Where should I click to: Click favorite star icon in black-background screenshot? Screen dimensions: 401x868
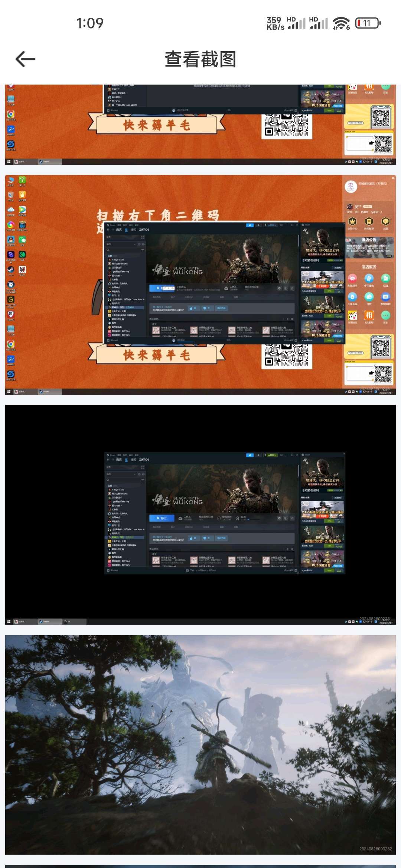pos(292,518)
